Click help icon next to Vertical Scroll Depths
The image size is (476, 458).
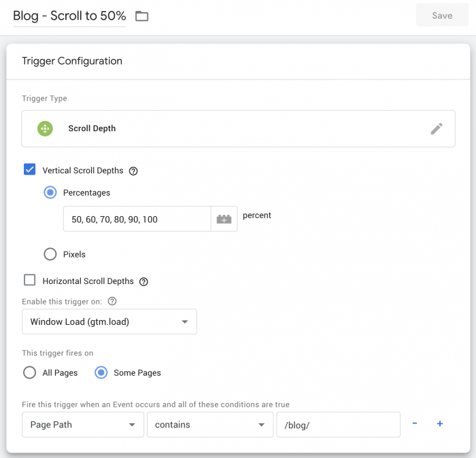point(133,171)
